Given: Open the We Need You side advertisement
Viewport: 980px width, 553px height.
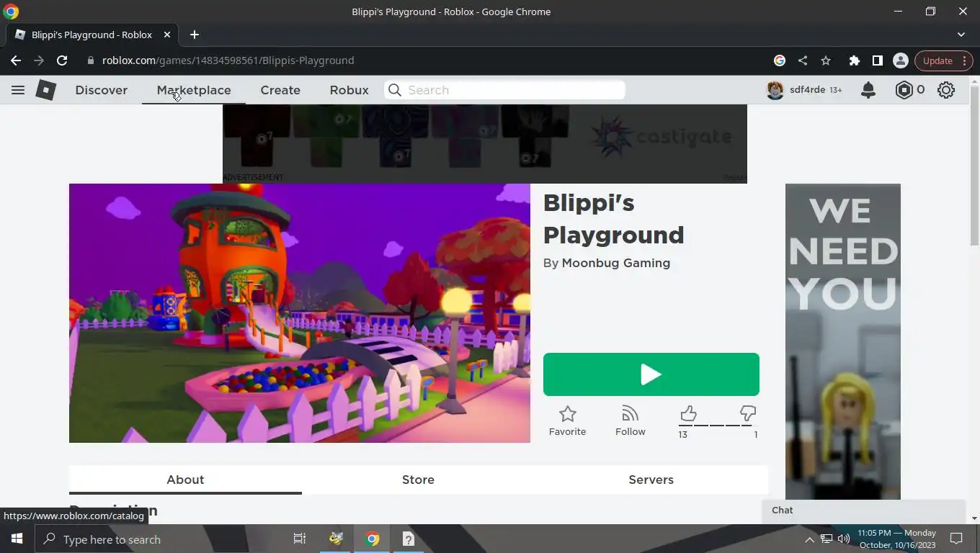Looking at the screenshot, I should tap(843, 342).
